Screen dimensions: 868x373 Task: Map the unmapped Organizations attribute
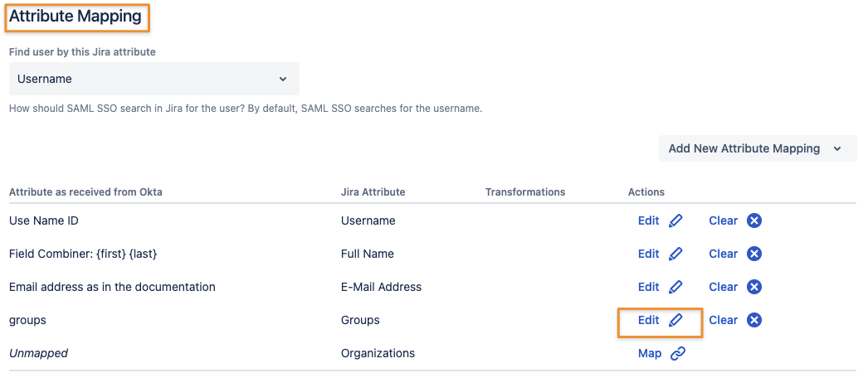click(x=650, y=353)
